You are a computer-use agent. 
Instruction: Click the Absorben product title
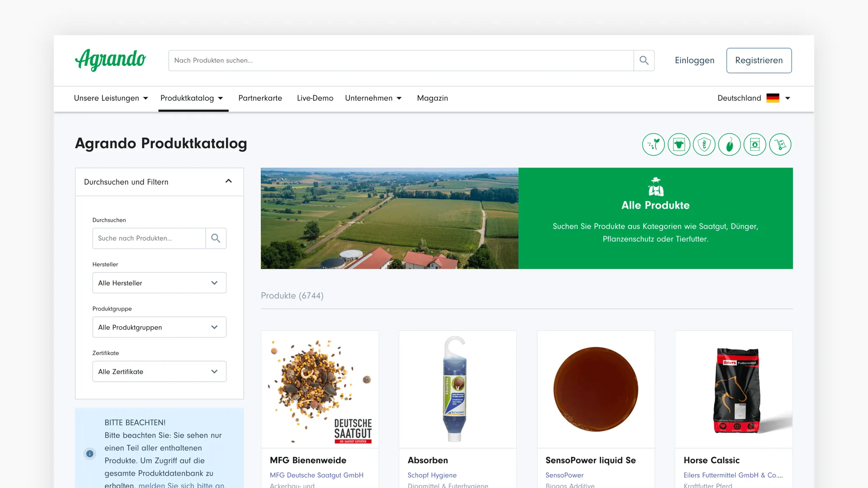(x=428, y=460)
